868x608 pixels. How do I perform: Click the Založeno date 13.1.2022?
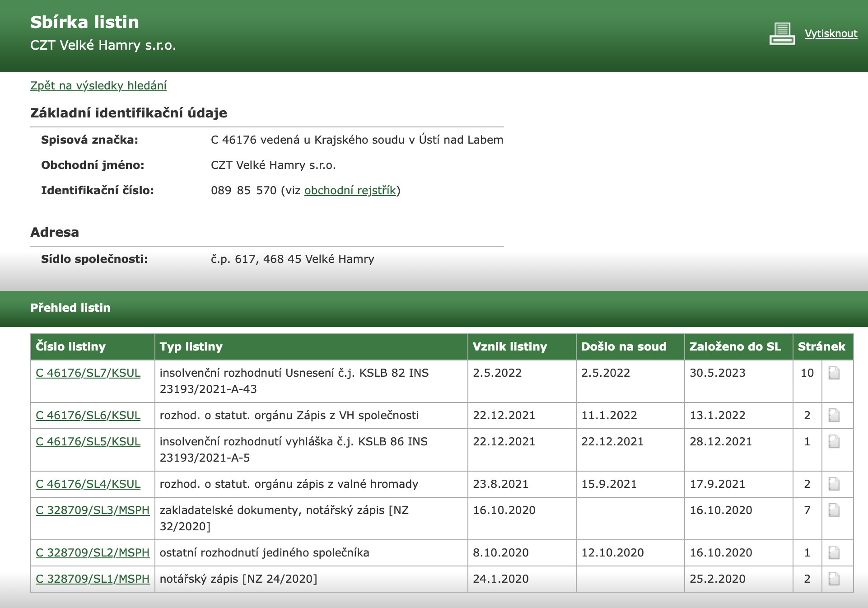(x=718, y=416)
